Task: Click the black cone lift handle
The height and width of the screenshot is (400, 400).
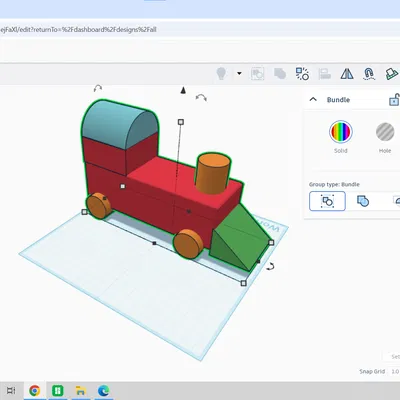Action: pos(183,90)
